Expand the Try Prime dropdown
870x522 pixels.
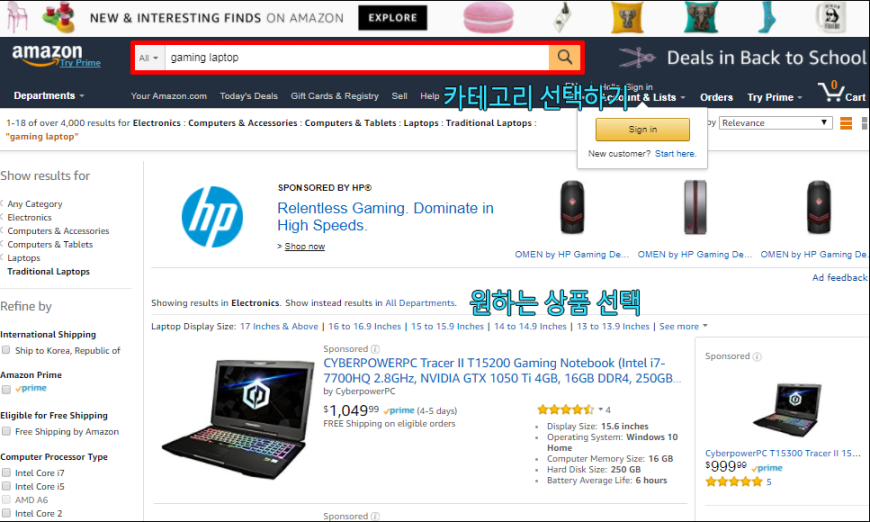tap(775, 97)
